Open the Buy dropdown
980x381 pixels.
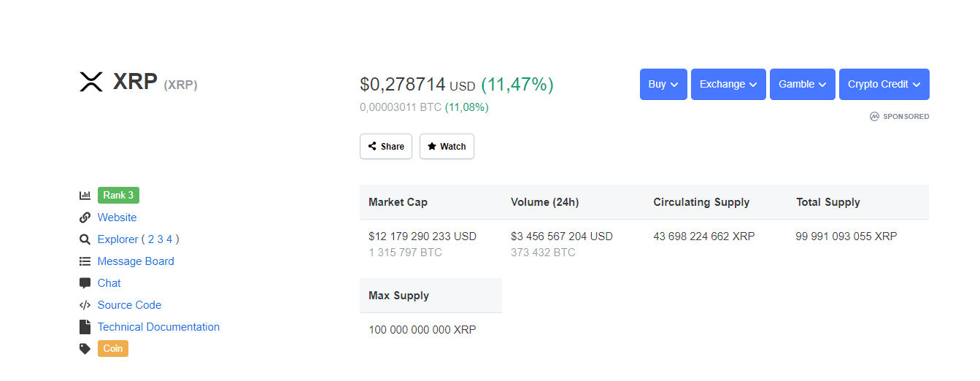tap(663, 84)
